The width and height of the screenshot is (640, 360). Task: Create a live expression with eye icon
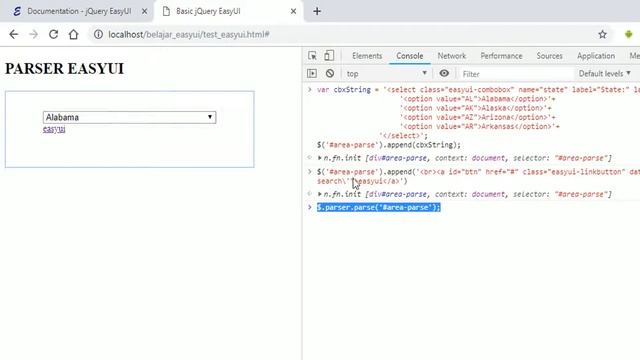pos(444,73)
